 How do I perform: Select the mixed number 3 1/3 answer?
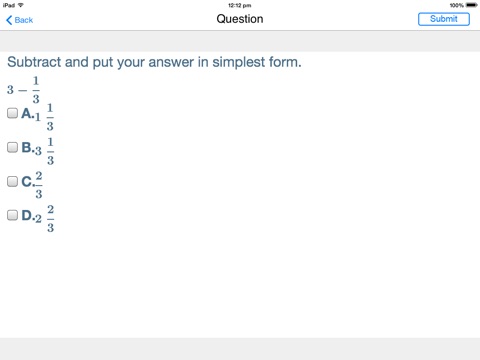[x=45, y=151]
